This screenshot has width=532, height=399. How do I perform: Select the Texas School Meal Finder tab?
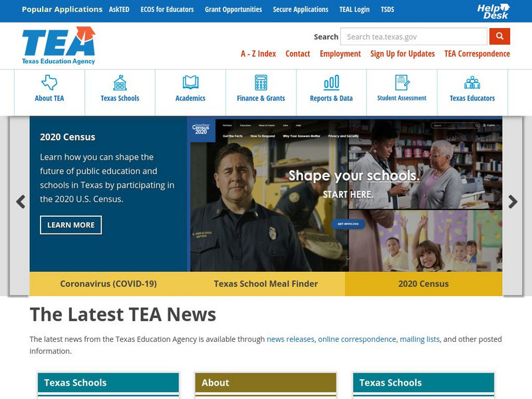[x=266, y=284]
